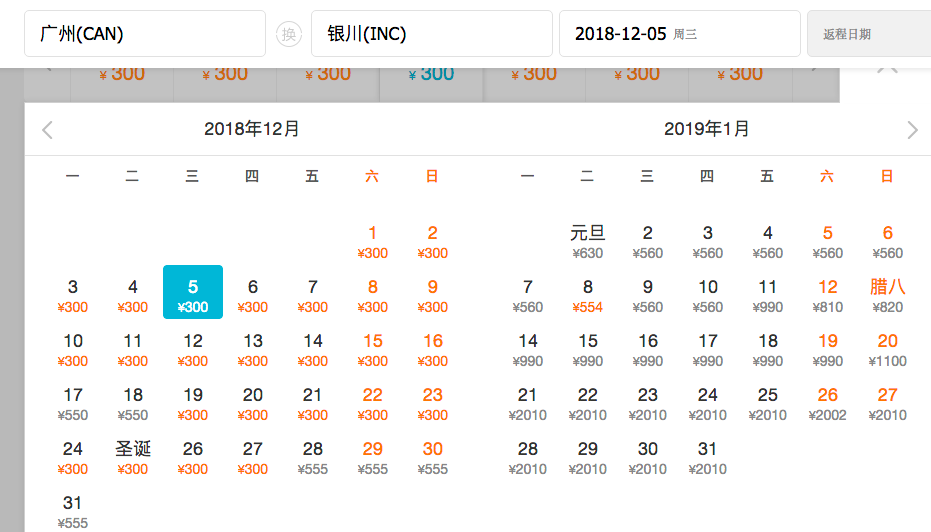This screenshot has height=532, width=931.
Task: Swap departure and destination cities
Action: 288,35
